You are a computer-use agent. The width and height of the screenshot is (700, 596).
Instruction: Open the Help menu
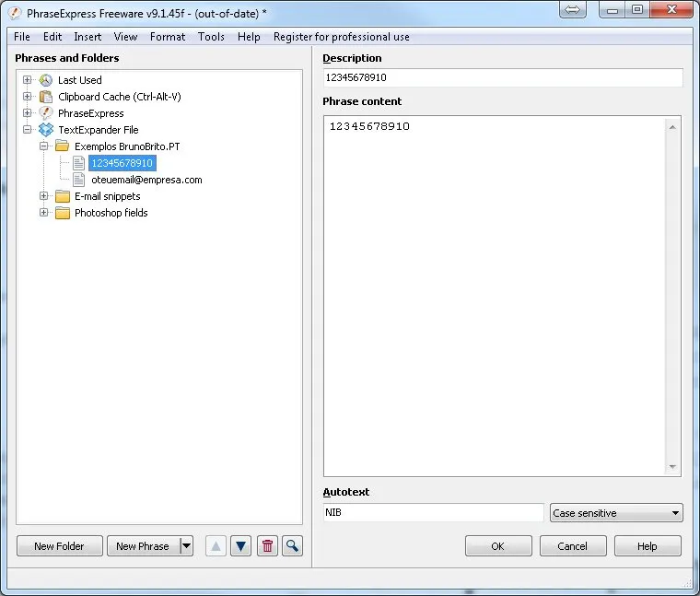click(249, 37)
